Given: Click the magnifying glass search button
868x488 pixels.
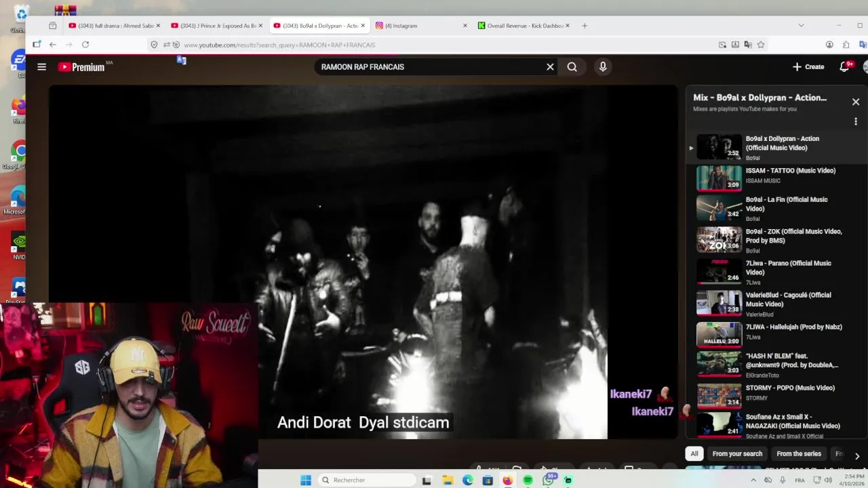Looking at the screenshot, I should point(572,67).
